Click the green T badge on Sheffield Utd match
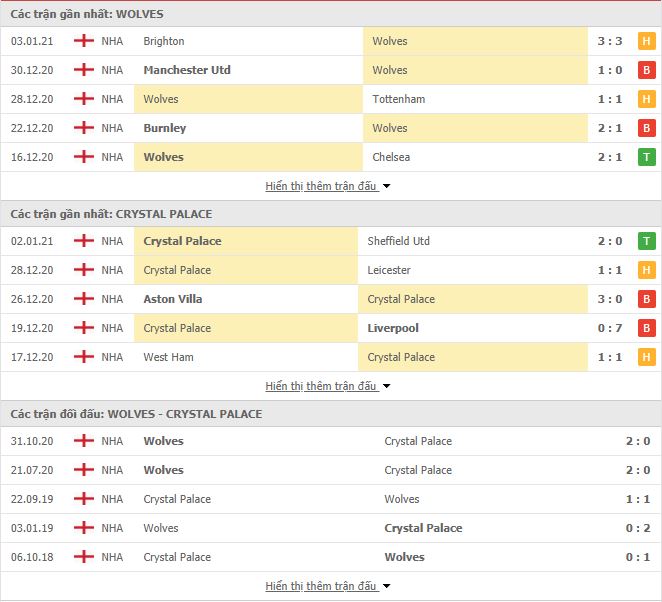The image size is (662, 602). (x=646, y=241)
